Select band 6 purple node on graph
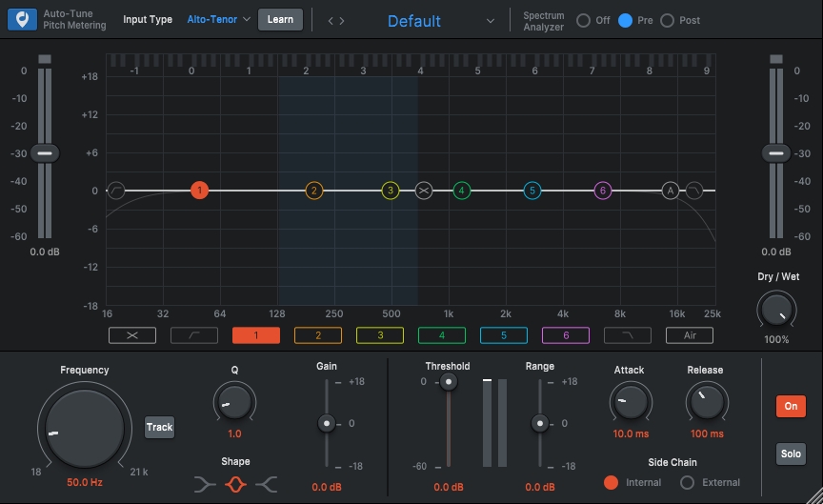Screen dimensions: 823x504 [603, 190]
